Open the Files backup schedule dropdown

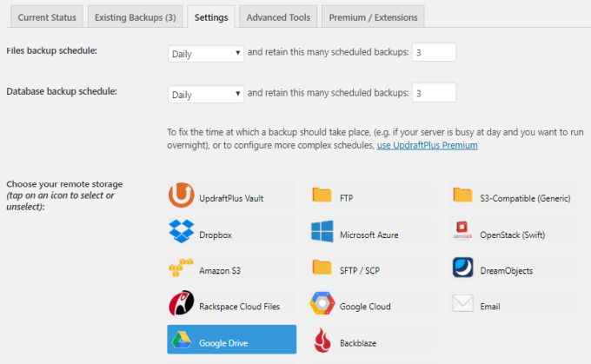coord(206,53)
